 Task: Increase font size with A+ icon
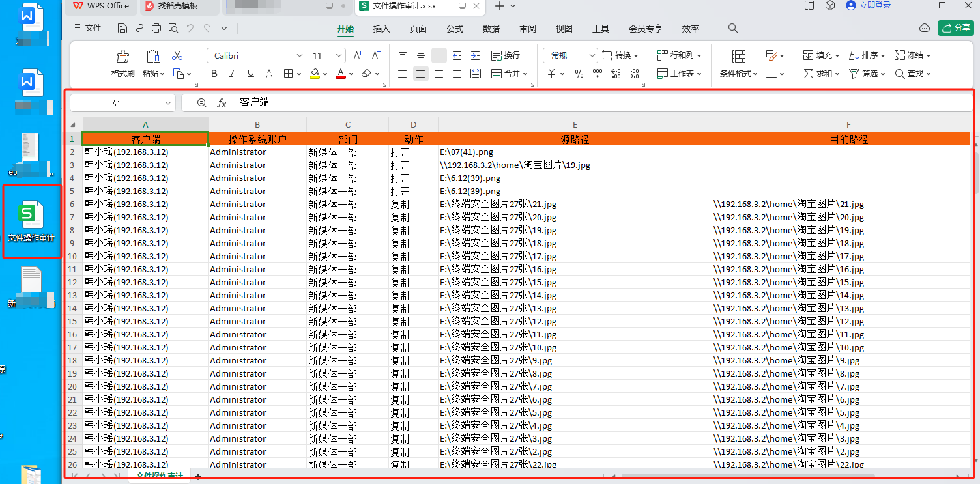pos(358,55)
